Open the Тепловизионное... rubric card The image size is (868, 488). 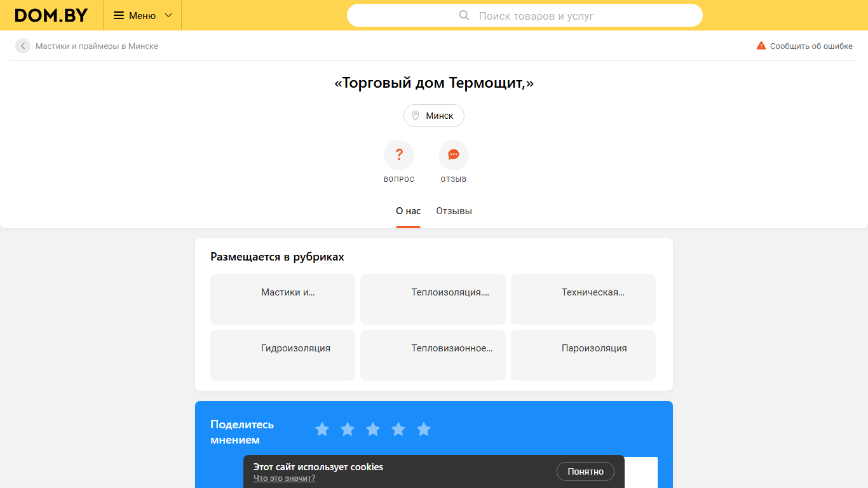[433, 355]
